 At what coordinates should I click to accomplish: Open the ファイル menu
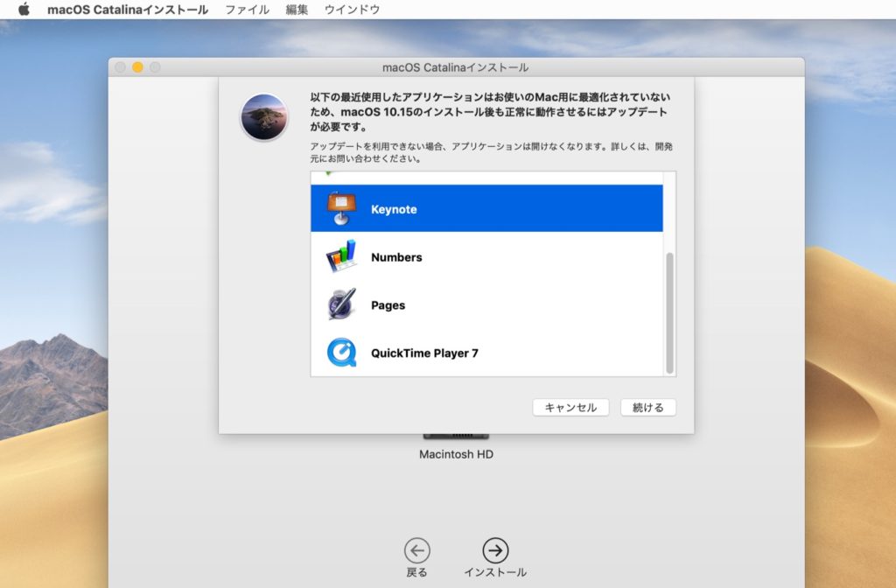pyautogui.click(x=247, y=10)
